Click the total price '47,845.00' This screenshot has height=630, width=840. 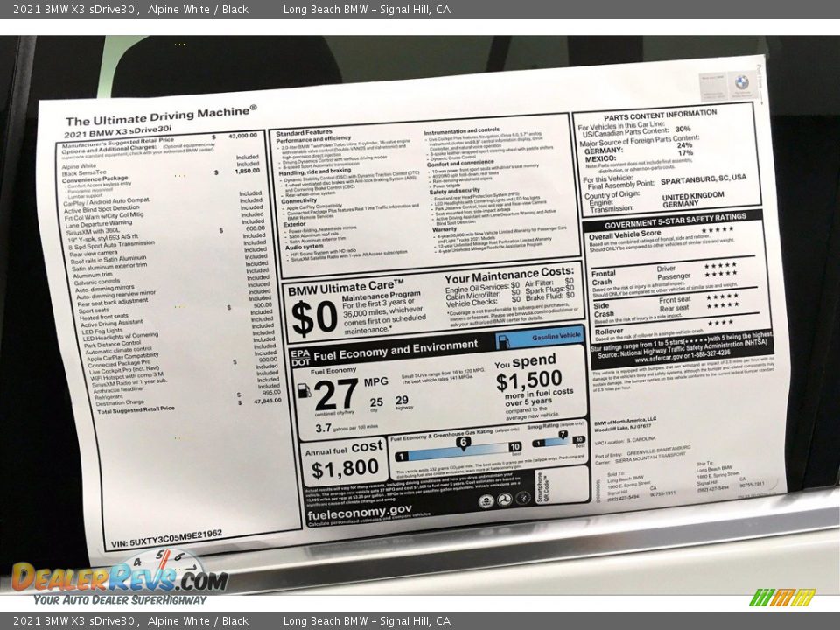tap(268, 401)
